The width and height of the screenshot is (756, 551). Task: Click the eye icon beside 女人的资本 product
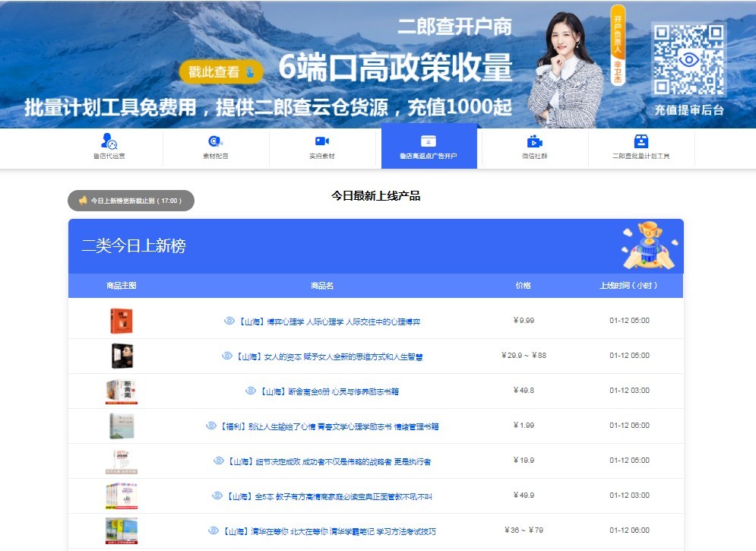[x=227, y=356]
